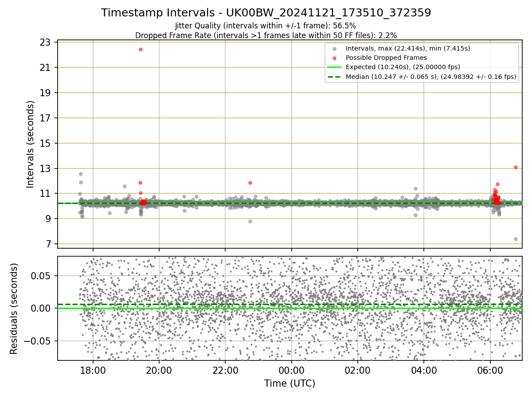The height and width of the screenshot is (399, 532).
Task: Click the plot title 'Timestamp Intervals - UK00BW_20241121_173510_372359'
Action: tap(266, 13)
